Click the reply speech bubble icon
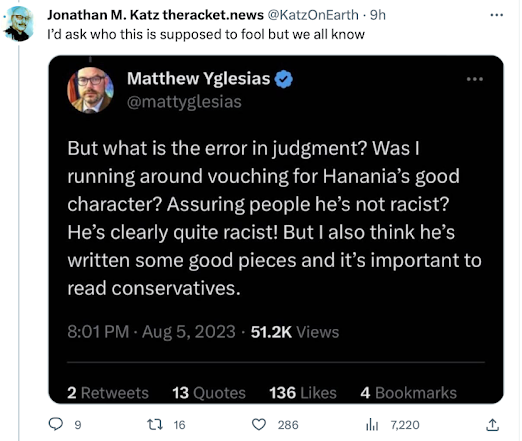This screenshot has width=522, height=441. (x=56, y=424)
